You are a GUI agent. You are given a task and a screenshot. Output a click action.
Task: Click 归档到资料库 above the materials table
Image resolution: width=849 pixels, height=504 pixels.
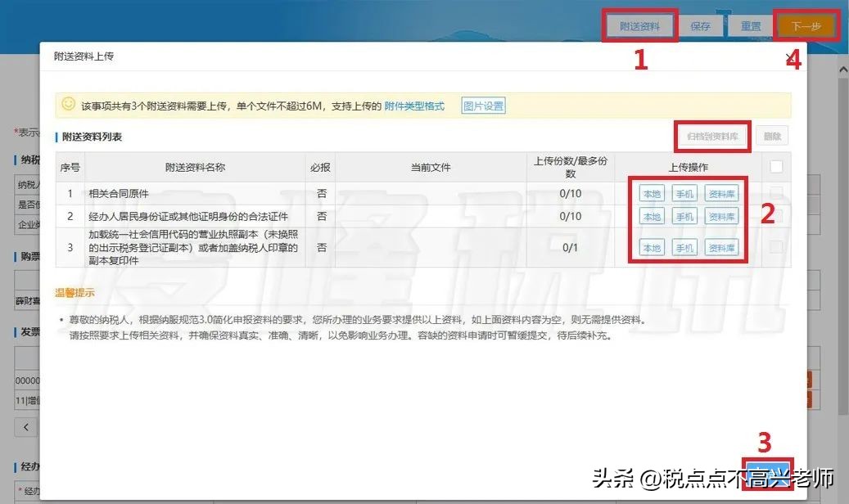pyautogui.click(x=711, y=137)
